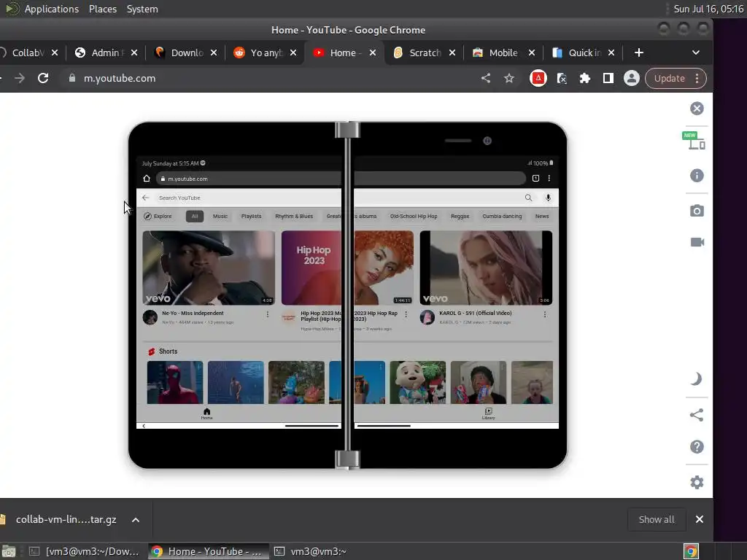Go to YouTube Home in bottom navigation
Viewport: 747px width, 560px height.
pos(206,413)
